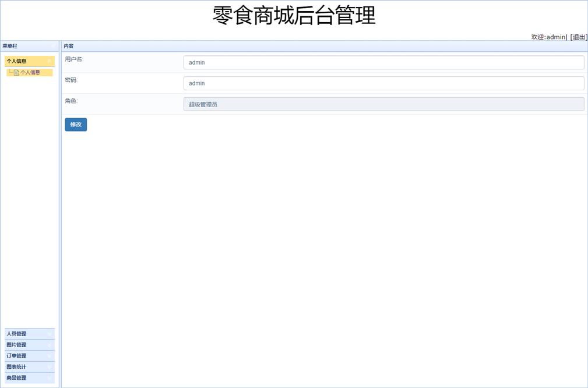Click the document icon beside 个人信息 tree node
Screen dimensions: 588x388
[x=16, y=73]
